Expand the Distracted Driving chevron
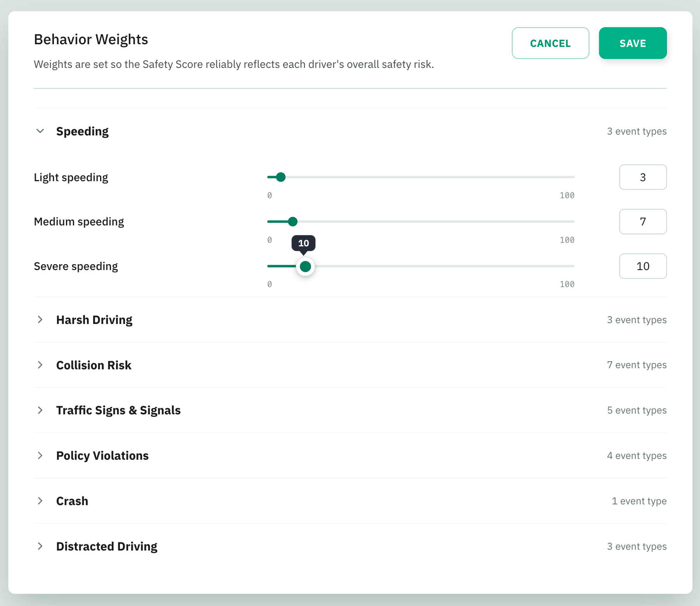The width and height of the screenshot is (700, 606). point(40,546)
